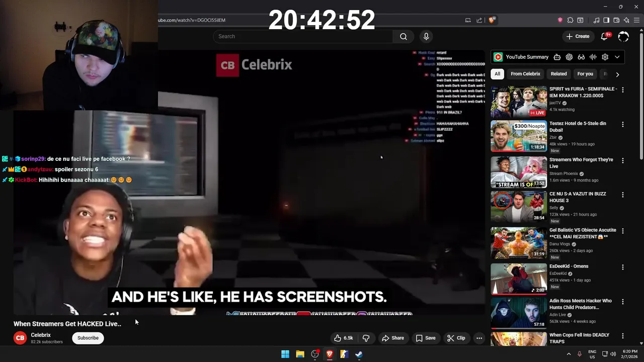The width and height of the screenshot is (644, 362).
Task: Open the Brave Wallet icon
Action: point(616,20)
